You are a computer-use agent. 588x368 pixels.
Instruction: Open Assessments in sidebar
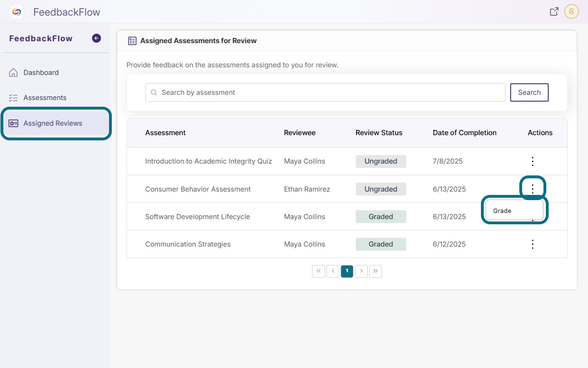(x=45, y=98)
